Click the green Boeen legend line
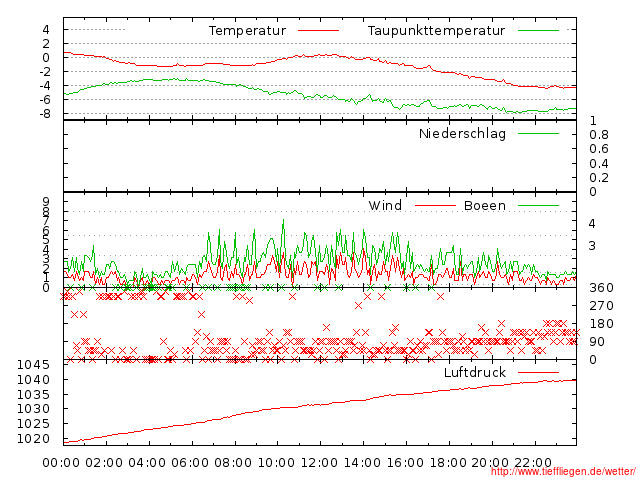 pos(538,205)
